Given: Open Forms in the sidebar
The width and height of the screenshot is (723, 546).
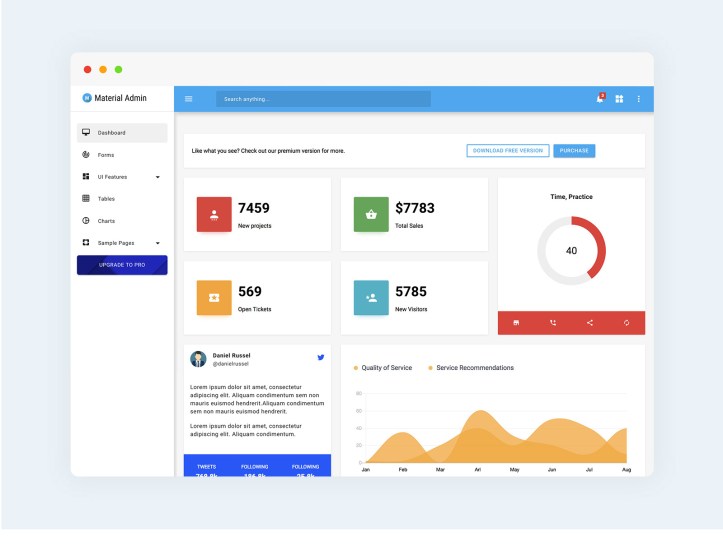Looking at the screenshot, I should 106,155.
